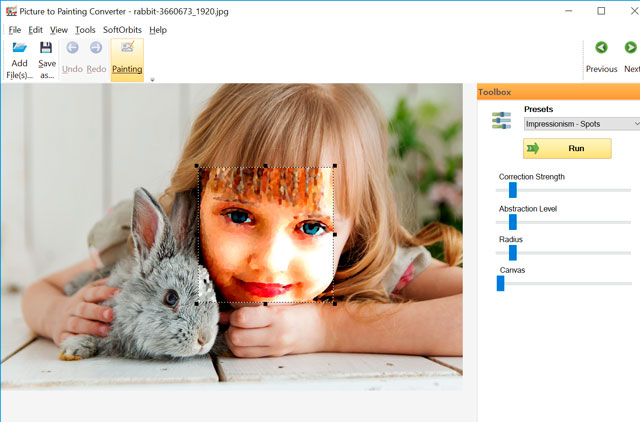
Task: Click the Radius slider handle
Action: point(512,252)
